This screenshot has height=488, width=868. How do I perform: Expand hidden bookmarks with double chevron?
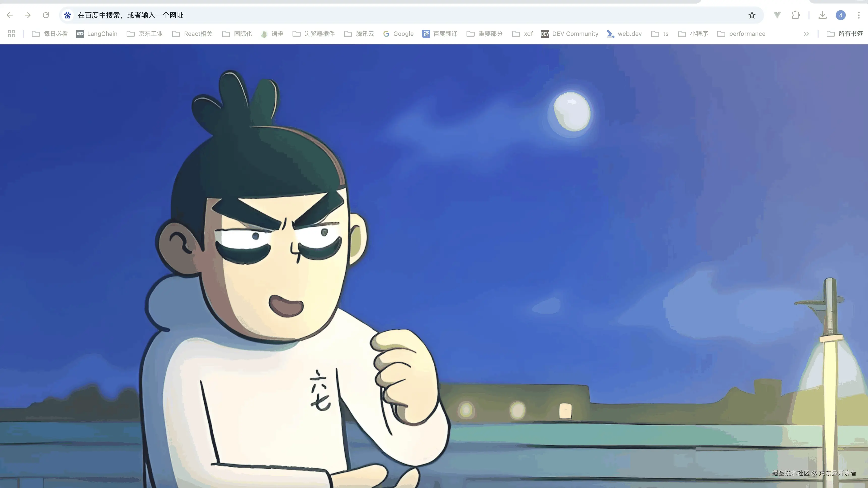(x=806, y=34)
